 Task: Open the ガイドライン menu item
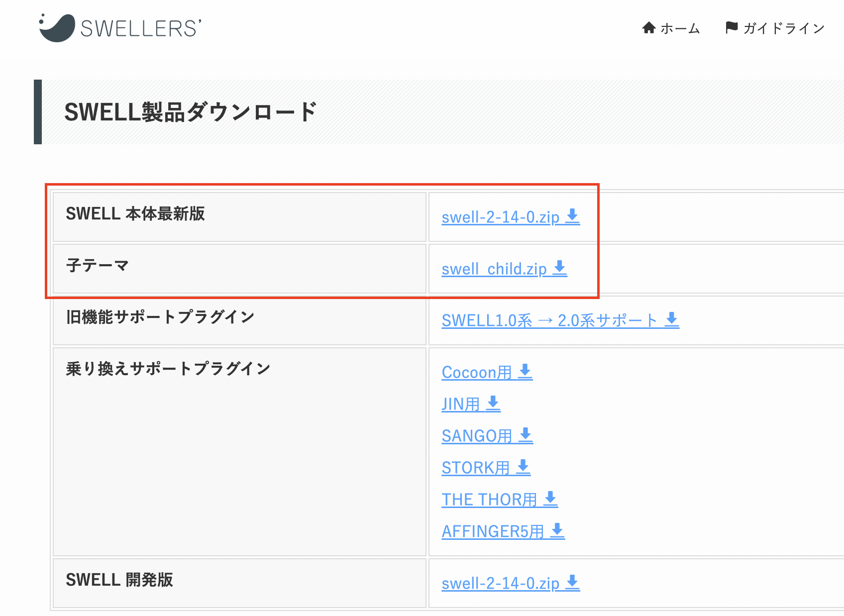[x=784, y=28]
